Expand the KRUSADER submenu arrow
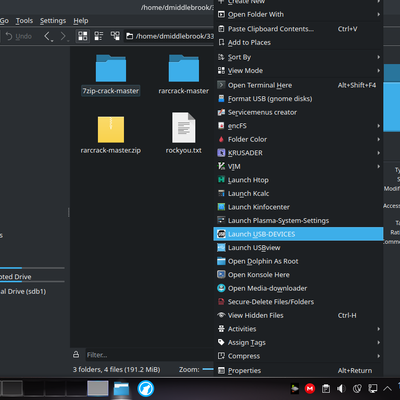This screenshot has height=400, width=400. coord(378,153)
